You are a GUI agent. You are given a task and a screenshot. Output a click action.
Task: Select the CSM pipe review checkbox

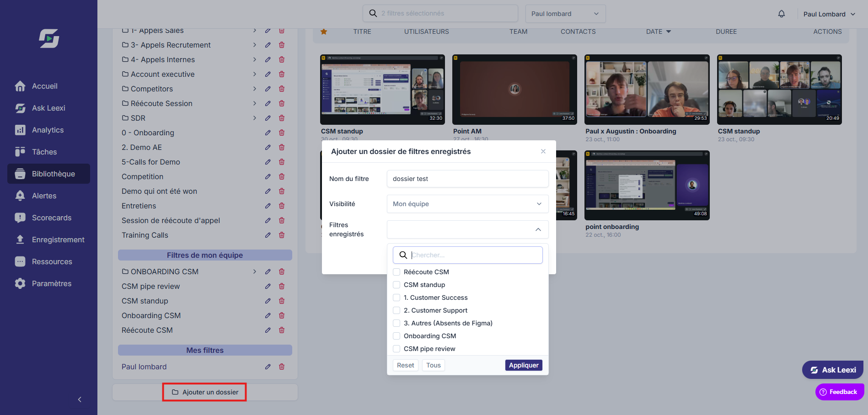tap(396, 349)
